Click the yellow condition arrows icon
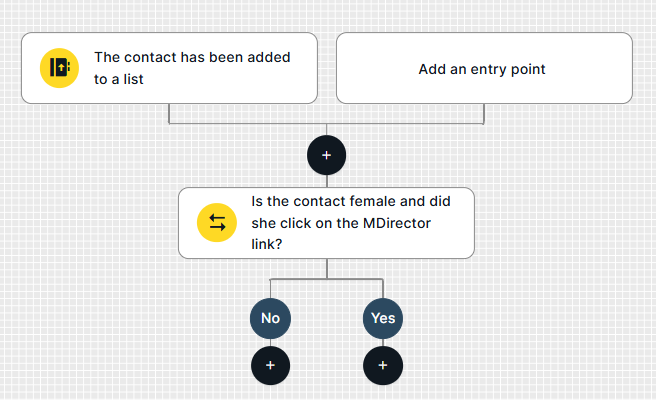The image size is (656, 400). click(x=217, y=223)
